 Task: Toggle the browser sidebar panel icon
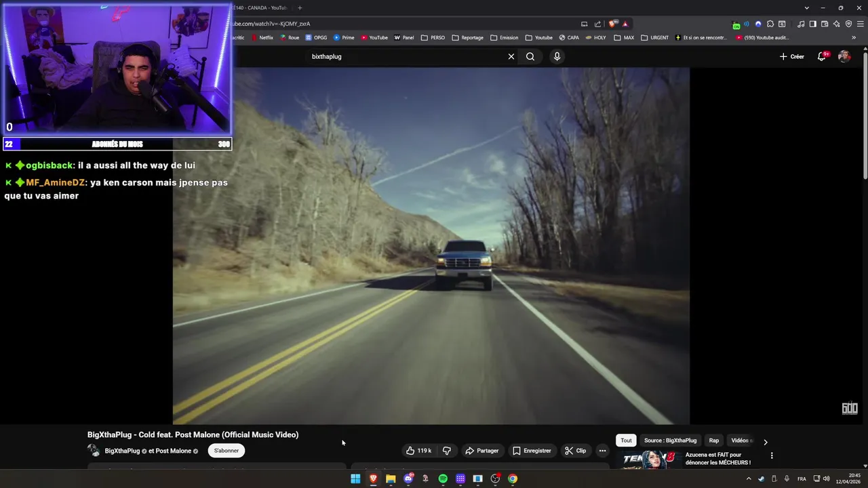point(812,24)
